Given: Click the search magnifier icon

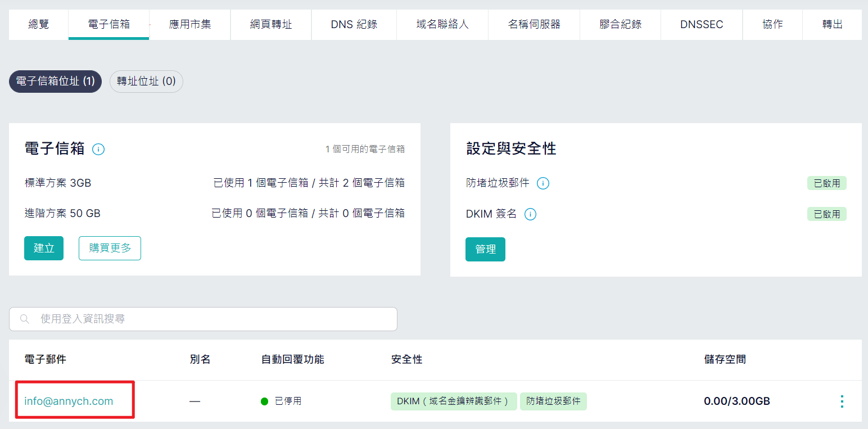Looking at the screenshot, I should 25,319.
